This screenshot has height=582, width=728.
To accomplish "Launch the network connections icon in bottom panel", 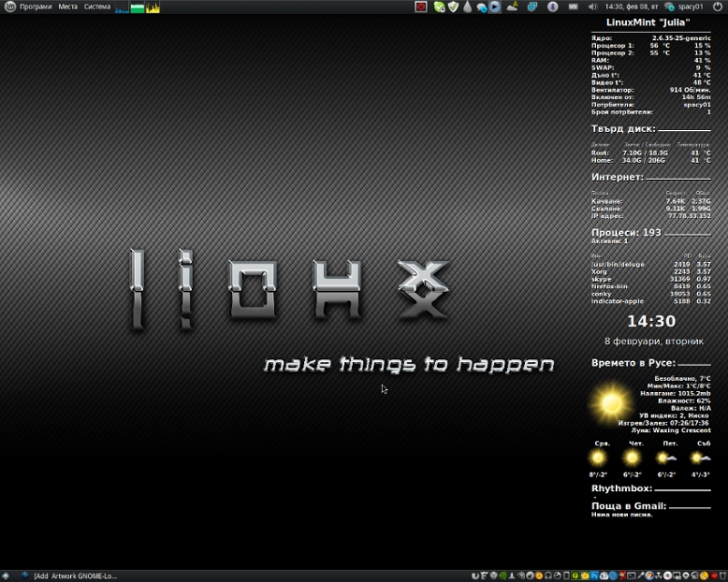I will coord(658,576).
